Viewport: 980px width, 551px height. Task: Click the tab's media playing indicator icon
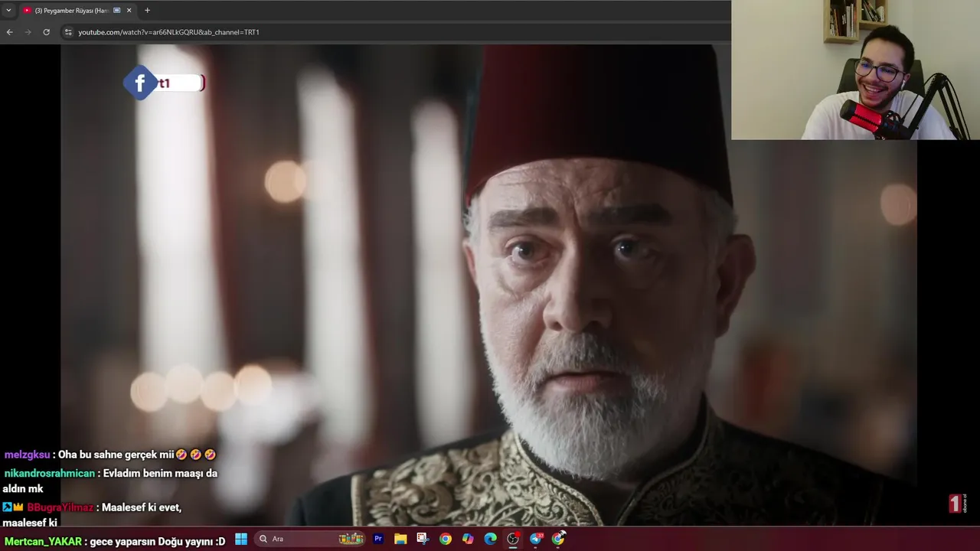click(116, 10)
